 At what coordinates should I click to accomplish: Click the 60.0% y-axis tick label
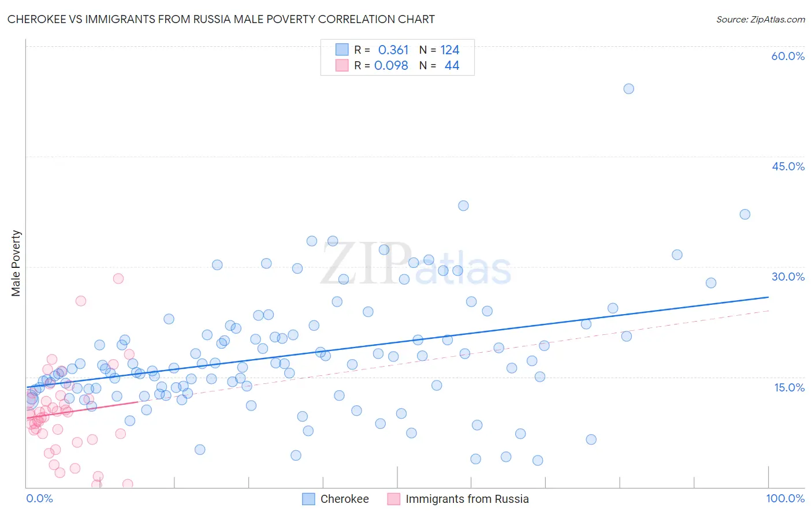pos(788,56)
